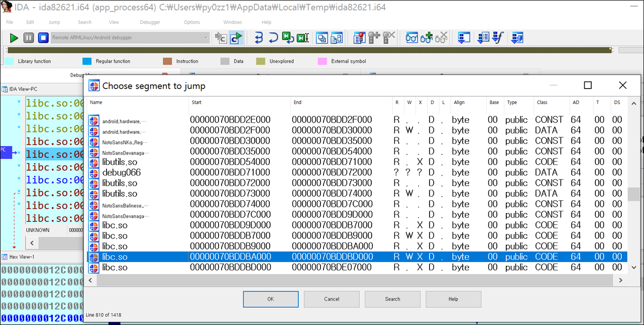Click the add watch icon
Screen dimensions: 644x325
[x=426, y=38]
